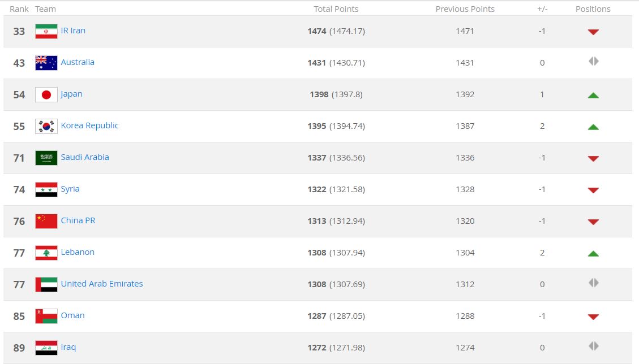Click the Korea Republic flag icon
The image size is (639, 364).
click(x=46, y=126)
